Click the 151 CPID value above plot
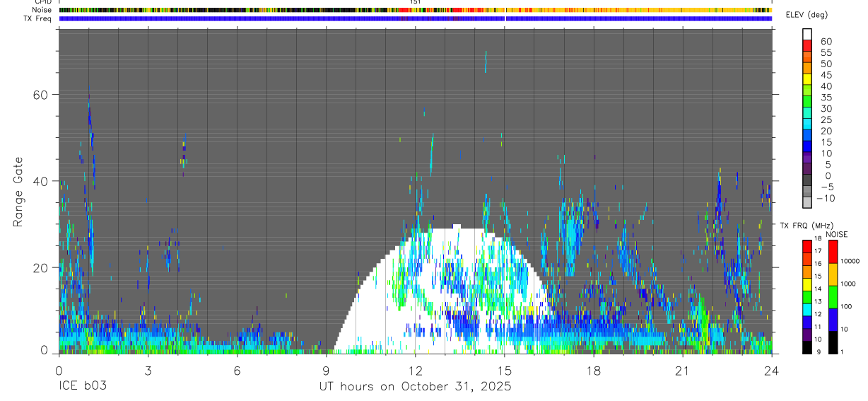Image resolution: width=868 pixels, height=401 pixels. click(416, 2)
